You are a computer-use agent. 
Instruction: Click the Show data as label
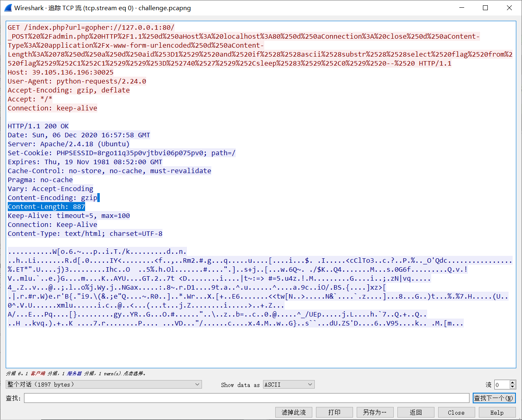[x=240, y=385]
